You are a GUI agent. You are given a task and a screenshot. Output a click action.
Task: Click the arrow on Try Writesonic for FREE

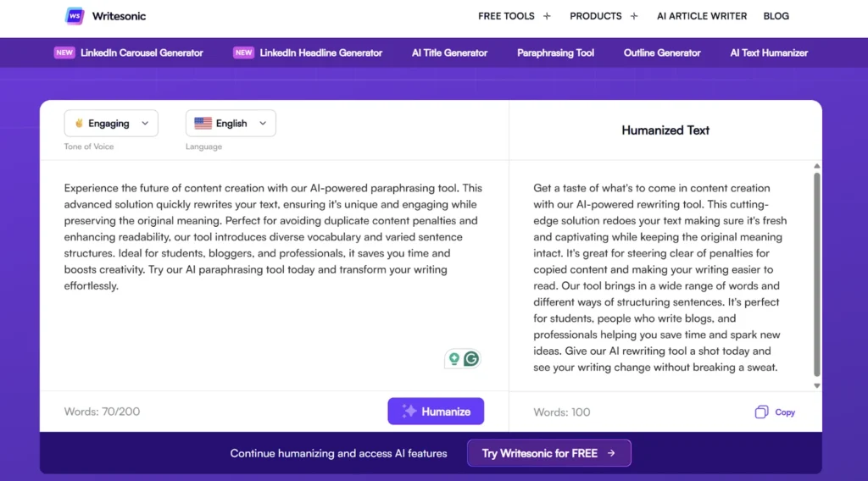[x=611, y=453]
